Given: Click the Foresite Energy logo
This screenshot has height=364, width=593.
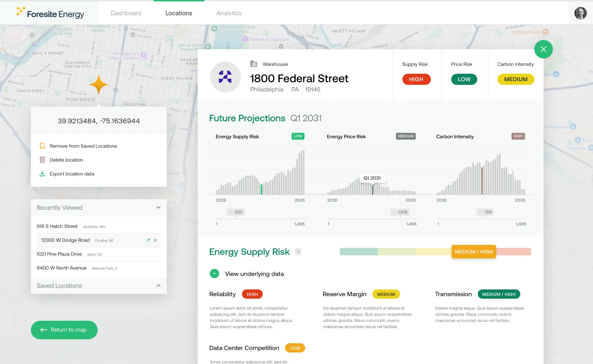Looking at the screenshot, I should (x=50, y=13).
